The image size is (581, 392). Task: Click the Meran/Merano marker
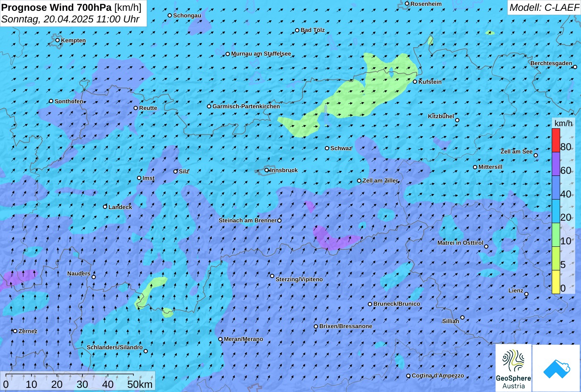pyautogui.click(x=220, y=339)
